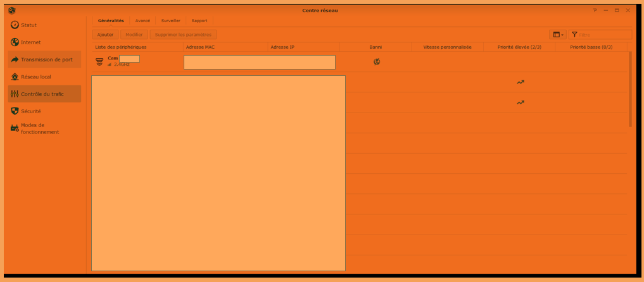Image resolution: width=644 pixels, height=282 pixels.
Task: Click the Banni column header
Action: tap(376, 47)
